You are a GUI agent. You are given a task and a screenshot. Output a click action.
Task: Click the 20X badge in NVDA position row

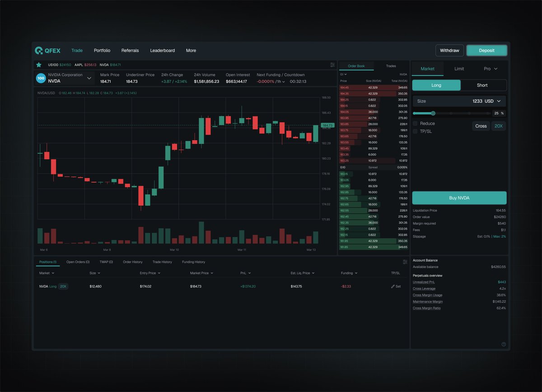[63, 286]
